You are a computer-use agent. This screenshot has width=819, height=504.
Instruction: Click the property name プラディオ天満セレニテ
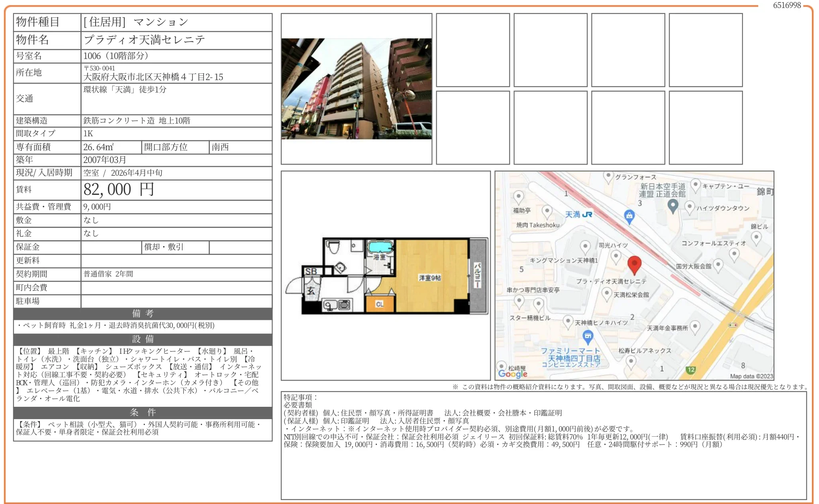(x=145, y=40)
